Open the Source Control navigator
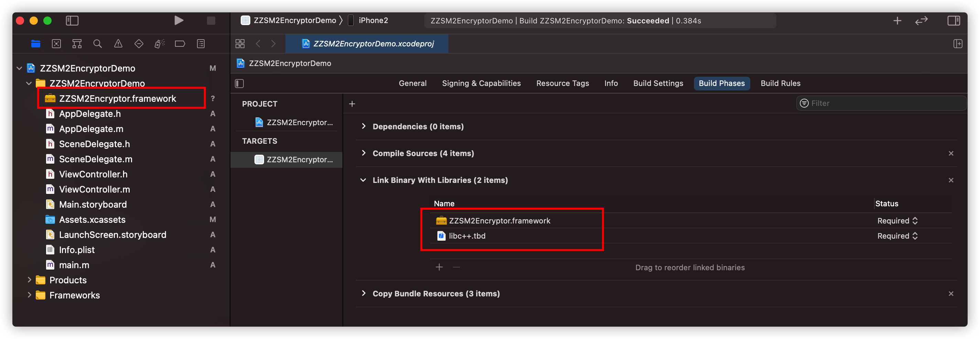The width and height of the screenshot is (980, 339). click(56, 44)
